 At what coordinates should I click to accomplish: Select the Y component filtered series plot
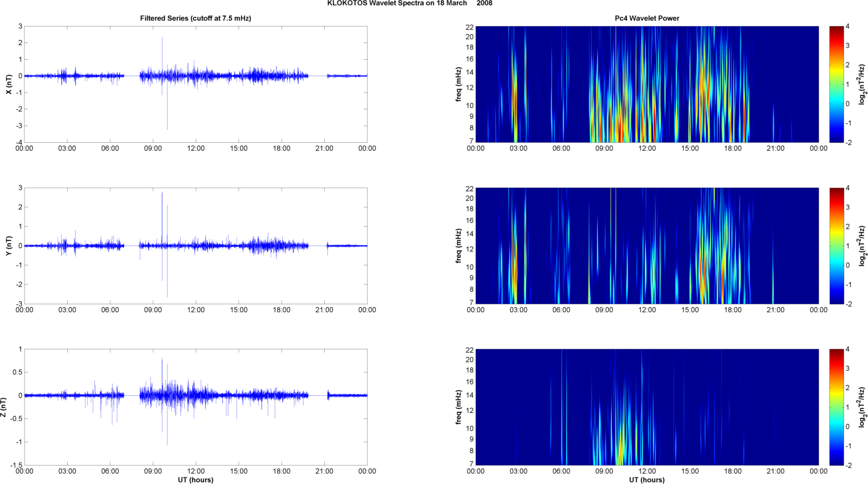point(195,246)
